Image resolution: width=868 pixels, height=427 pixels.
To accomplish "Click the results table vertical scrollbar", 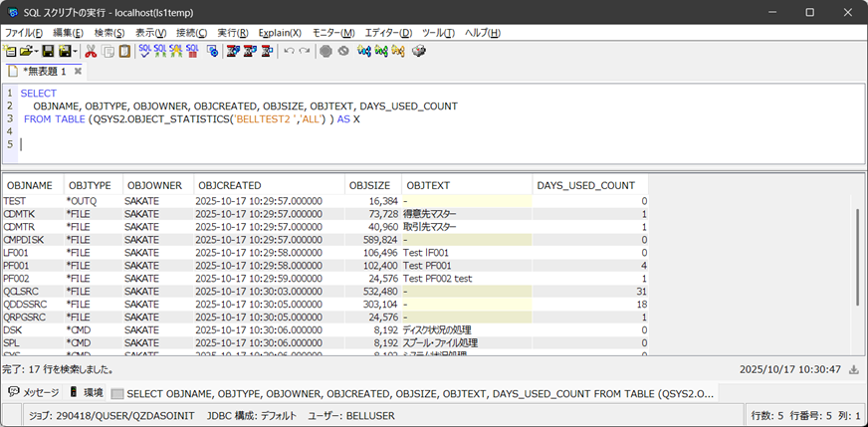I will pyautogui.click(x=856, y=259).
